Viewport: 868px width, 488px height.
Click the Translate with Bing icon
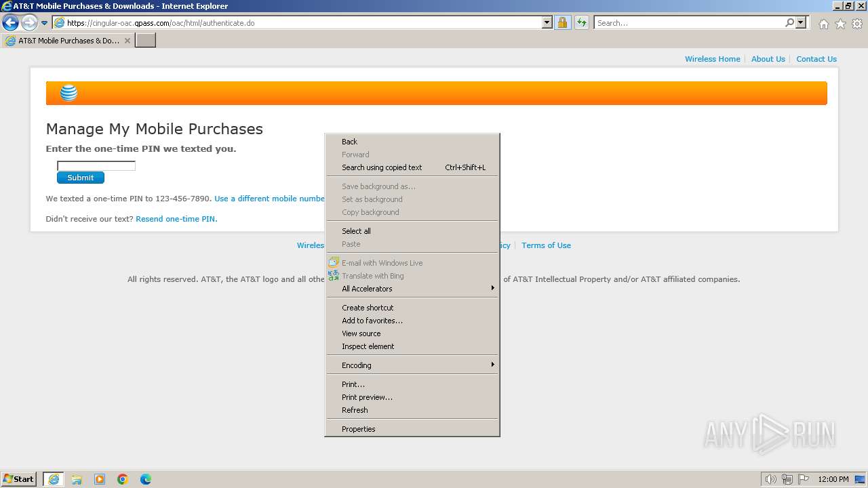333,275
